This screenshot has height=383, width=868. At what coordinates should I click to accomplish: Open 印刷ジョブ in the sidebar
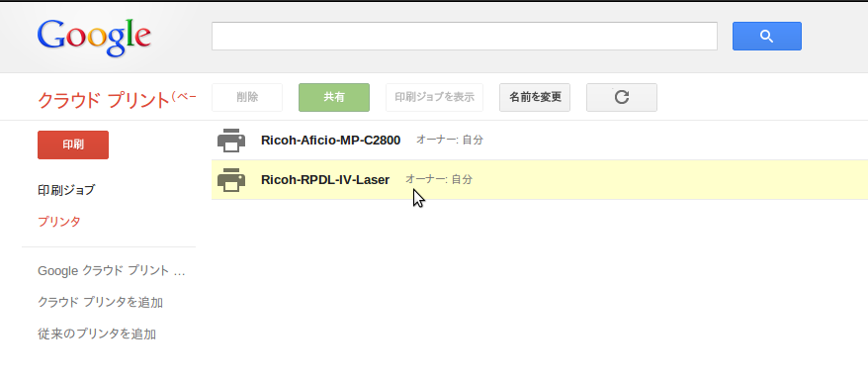pos(66,190)
